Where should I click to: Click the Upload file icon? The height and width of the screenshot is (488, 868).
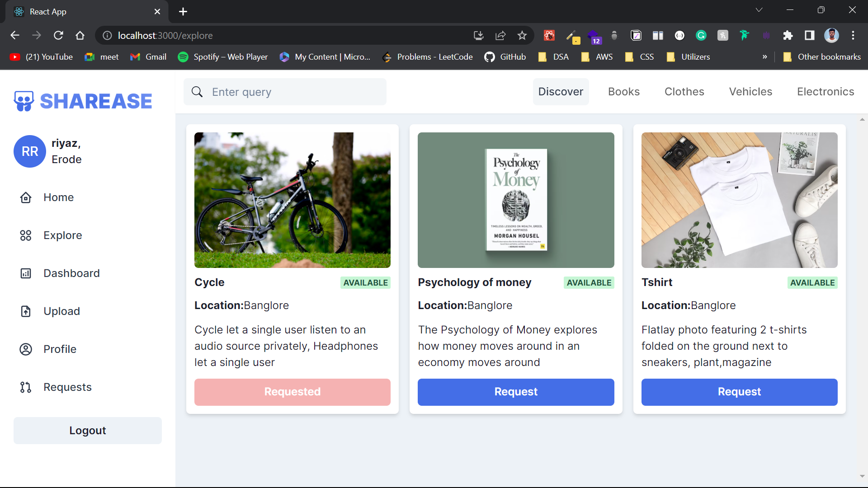[26, 311]
